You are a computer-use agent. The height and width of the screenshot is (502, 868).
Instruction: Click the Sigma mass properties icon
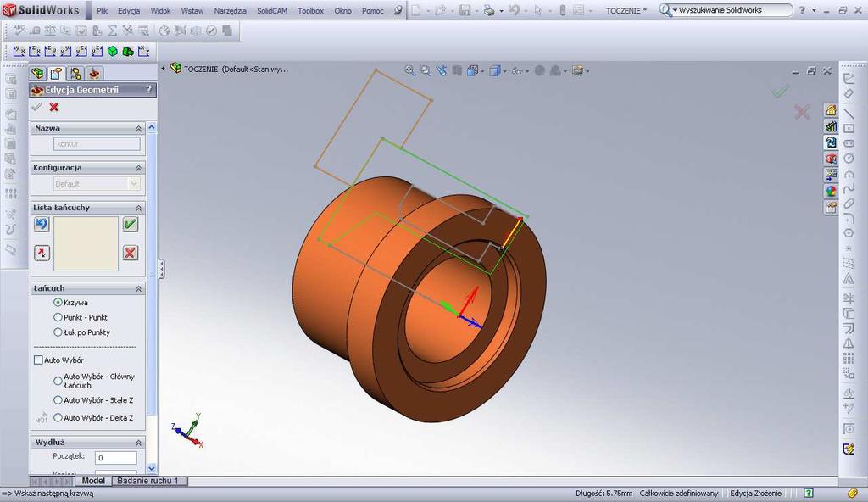point(113,31)
